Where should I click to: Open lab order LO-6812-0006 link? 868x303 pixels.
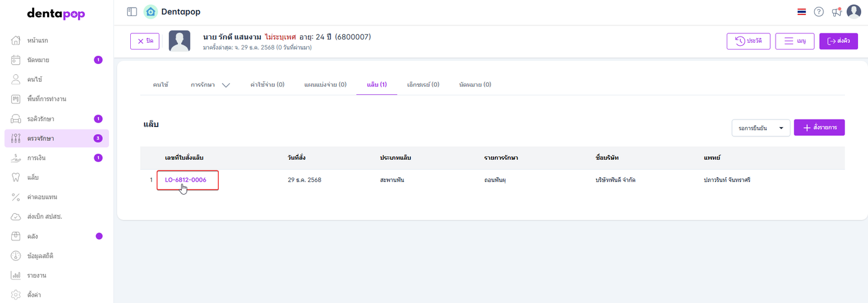[x=185, y=180]
